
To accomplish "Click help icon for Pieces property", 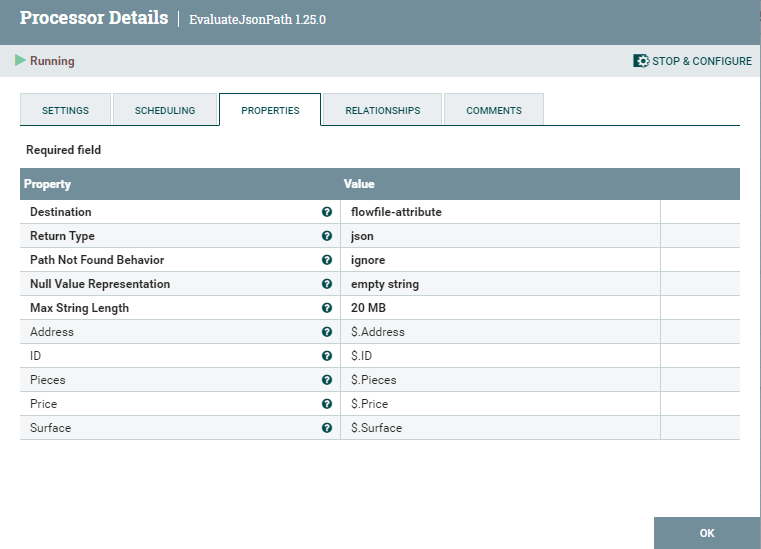I will (x=327, y=380).
